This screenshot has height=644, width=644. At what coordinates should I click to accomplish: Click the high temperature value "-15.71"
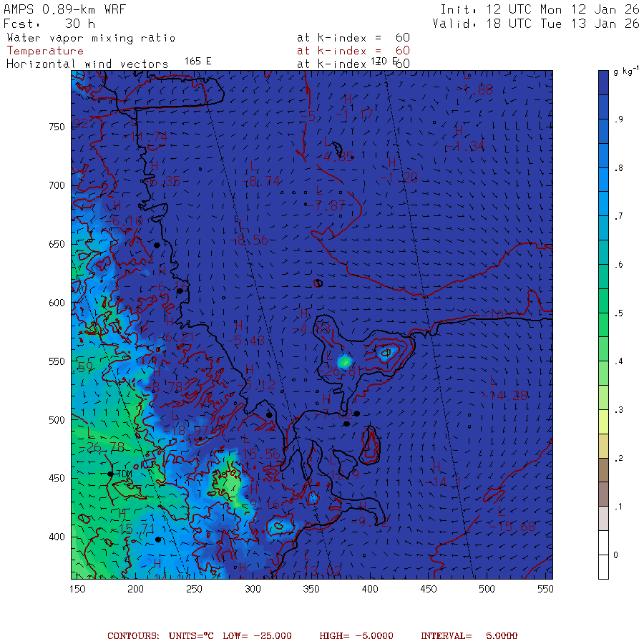(x=132, y=529)
